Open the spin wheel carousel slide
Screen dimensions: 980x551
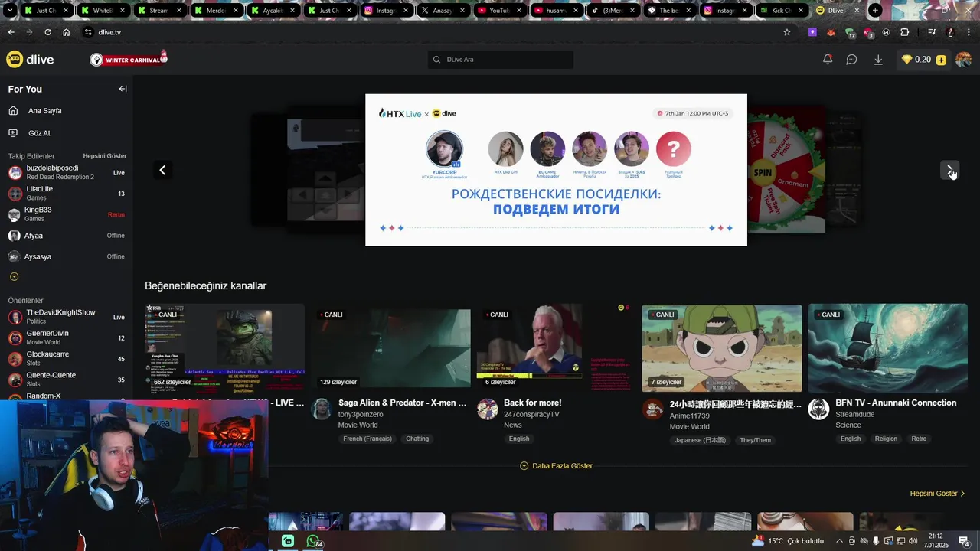pos(787,170)
